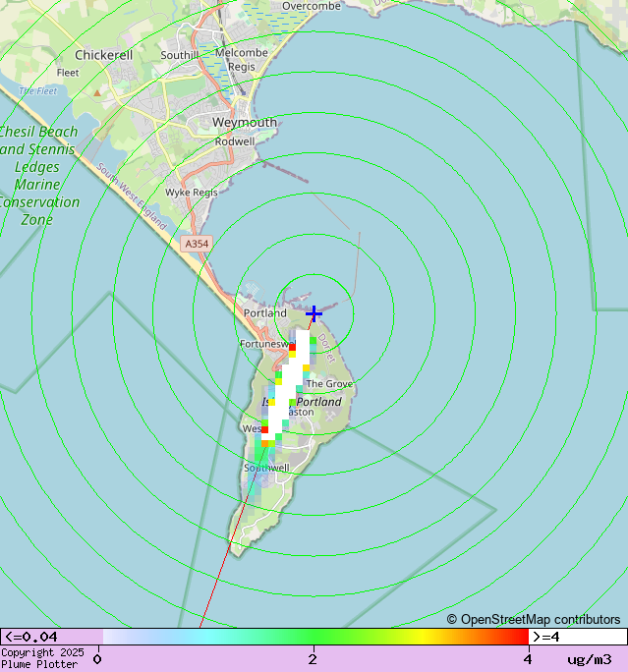Click the Melcombe Regis label
628x672 pixels.
[x=242, y=60]
